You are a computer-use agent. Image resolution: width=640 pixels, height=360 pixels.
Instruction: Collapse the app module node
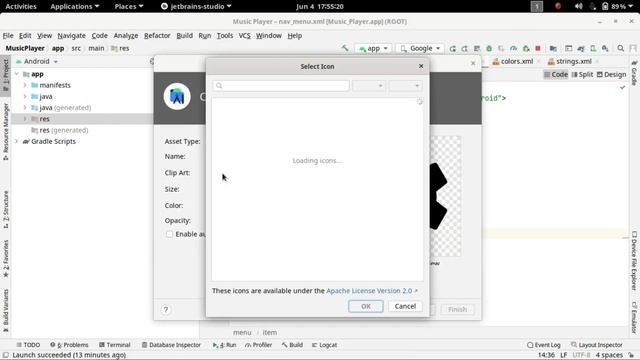(x=17, y=74)
